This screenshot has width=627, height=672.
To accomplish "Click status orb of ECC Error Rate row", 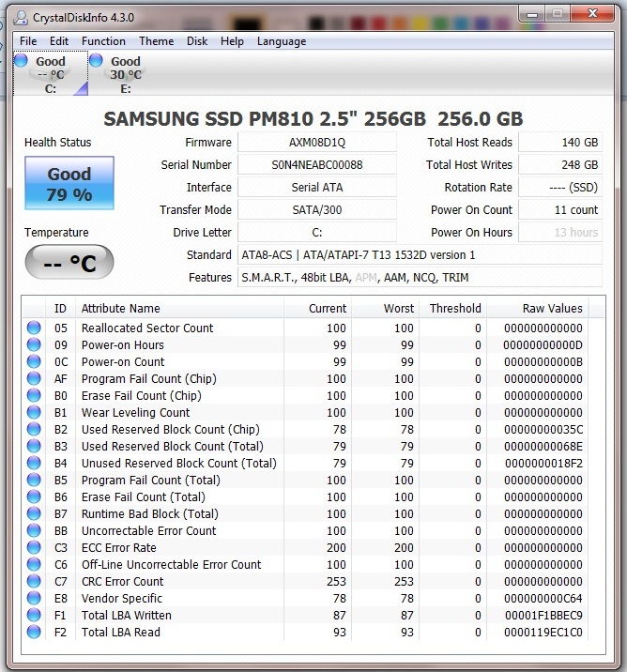I will point(34,547).
